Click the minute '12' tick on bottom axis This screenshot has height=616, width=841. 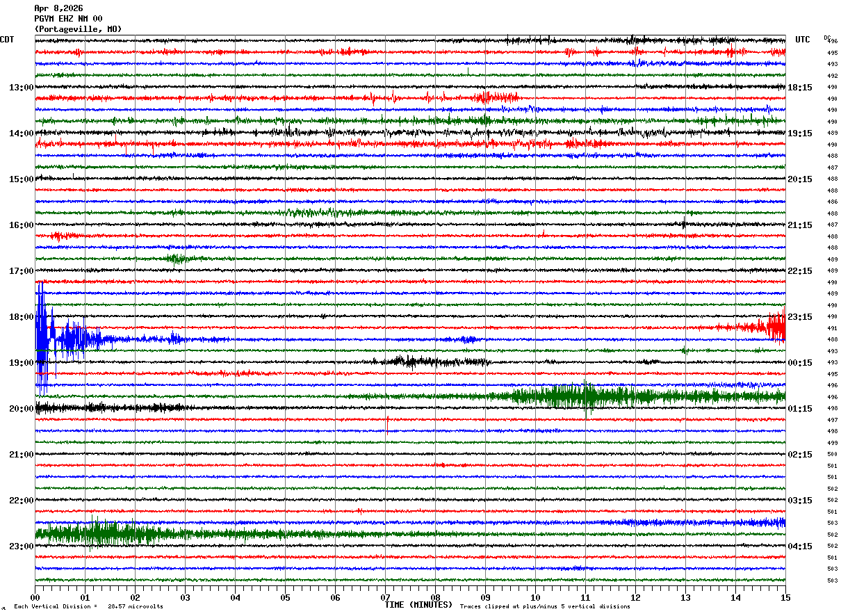636,597
